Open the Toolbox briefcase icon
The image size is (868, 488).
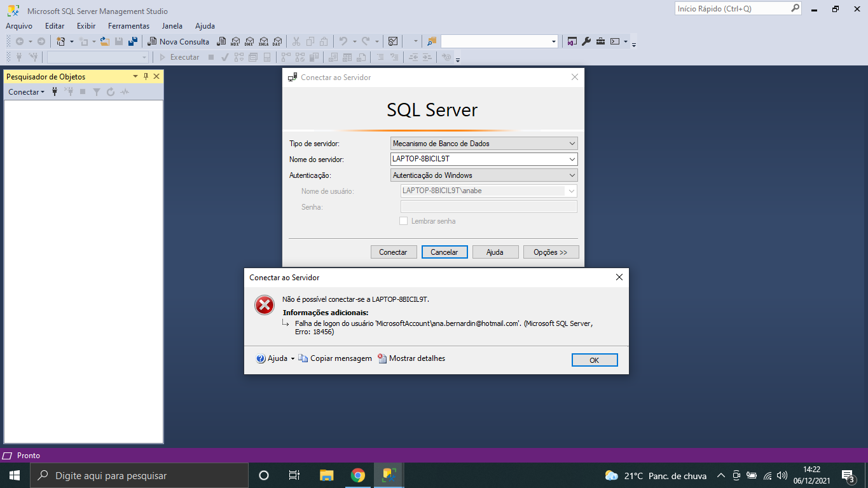600,41
